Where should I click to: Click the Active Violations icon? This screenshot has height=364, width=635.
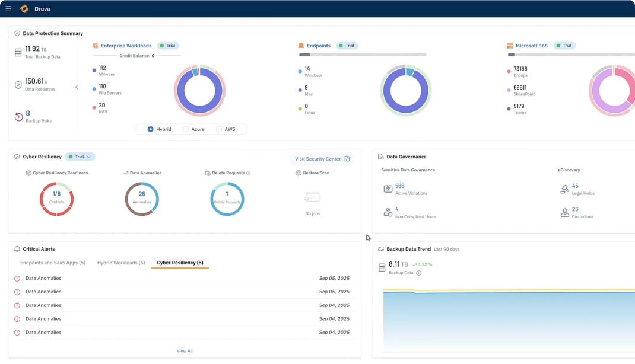pos(388,189)
